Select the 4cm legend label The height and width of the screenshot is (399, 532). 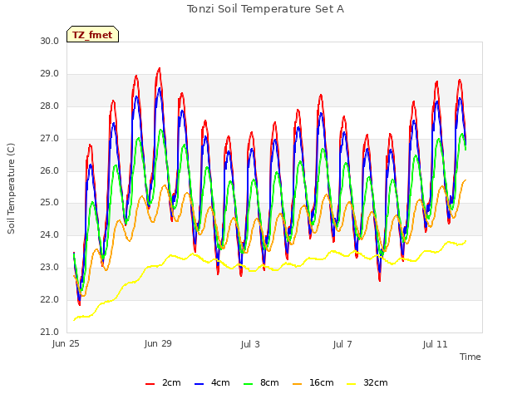point(220,382)
